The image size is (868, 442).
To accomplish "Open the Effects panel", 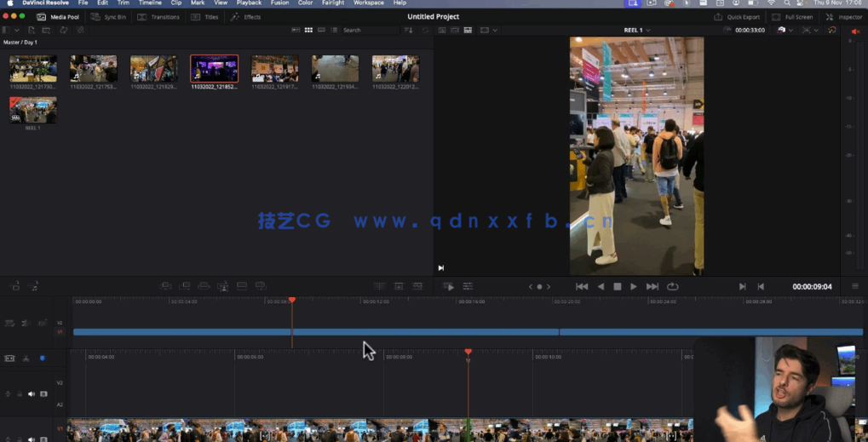I will [246, 17].
